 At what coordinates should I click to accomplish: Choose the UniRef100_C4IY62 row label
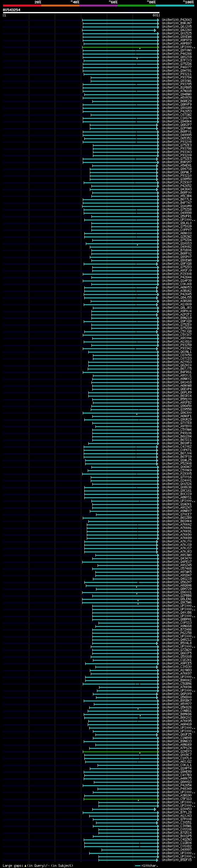pyautogui.click(x=176, y=447)
